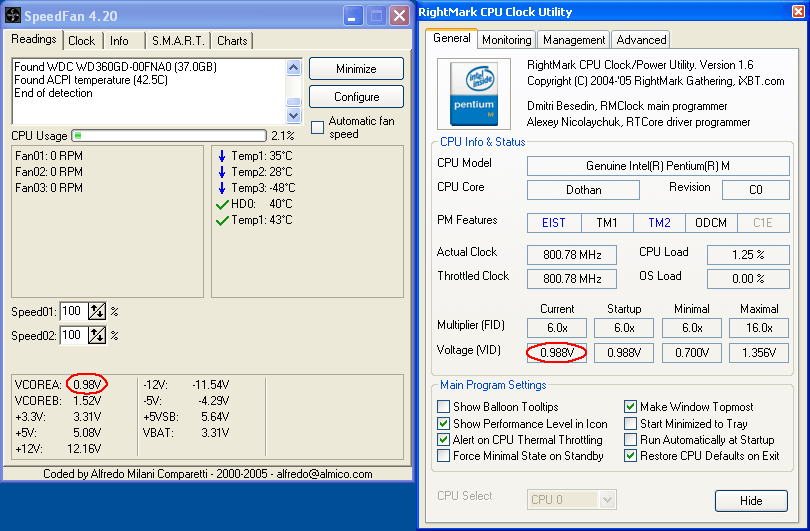Viewport: 810px width, 531px height.
Task: Close the RightMark CPU Clock Utility window
Action: point(799,12)
